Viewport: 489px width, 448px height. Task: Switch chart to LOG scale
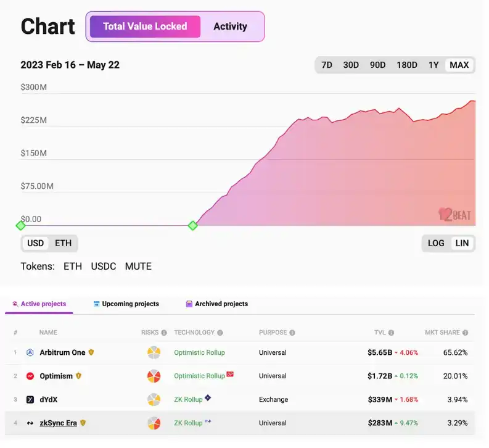tap(436, 243)
